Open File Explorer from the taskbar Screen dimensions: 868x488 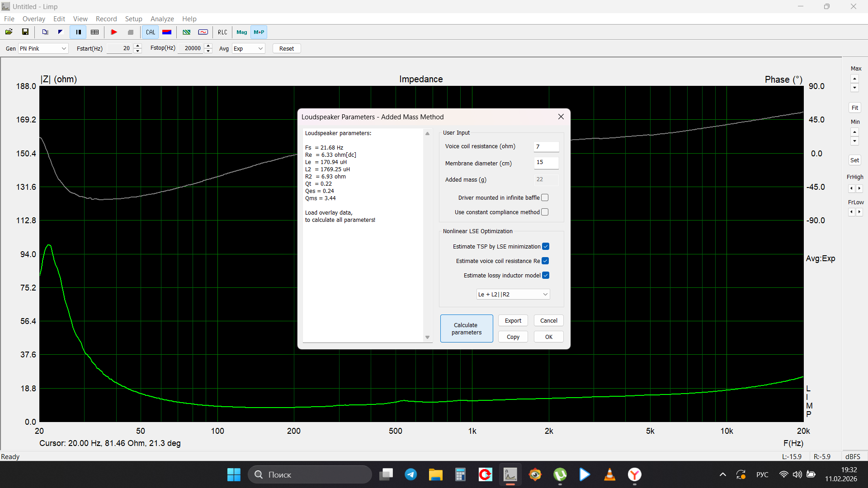[435, 474]
